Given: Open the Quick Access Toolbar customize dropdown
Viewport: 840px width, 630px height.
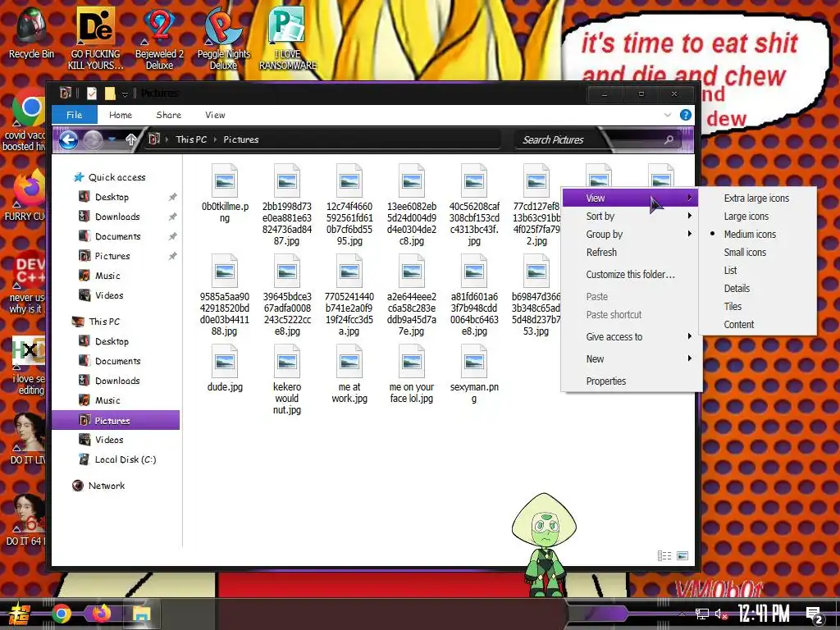Looking at the screenshot, I should tap(125, 94).
